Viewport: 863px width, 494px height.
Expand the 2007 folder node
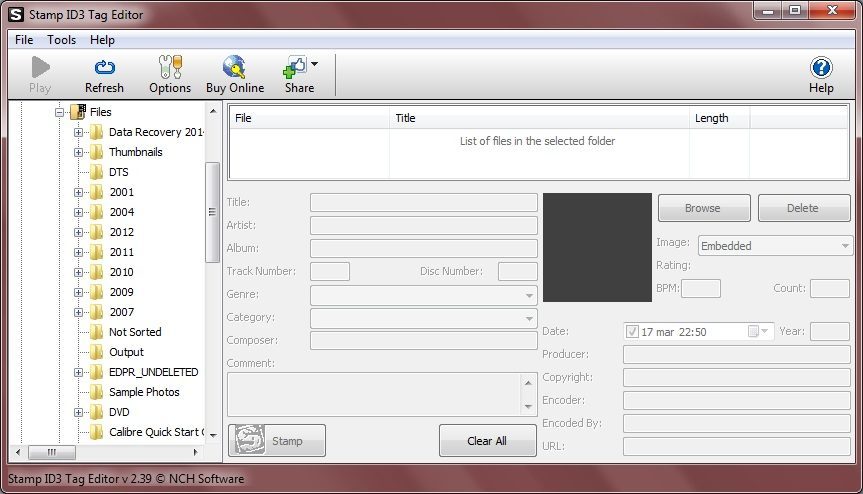78,312
